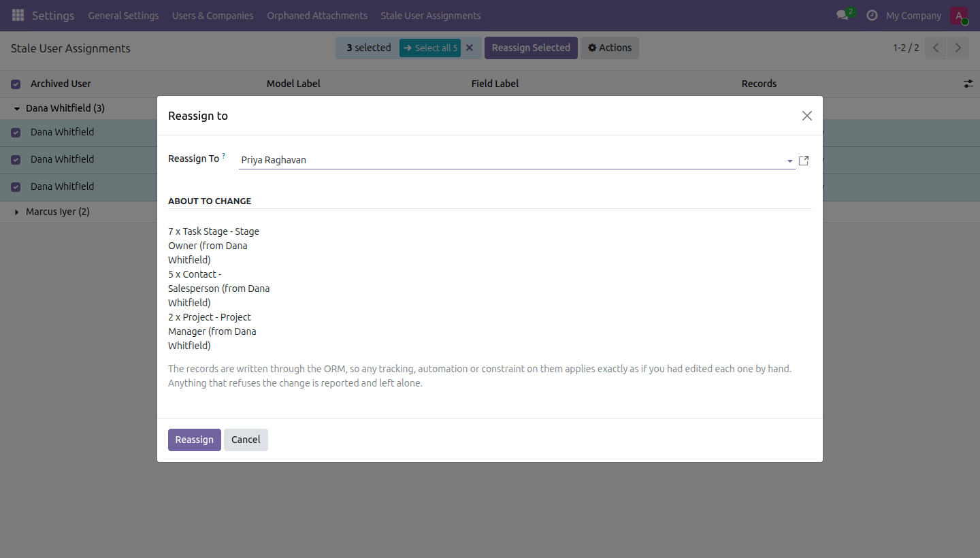Open the conversations messages icon
980x558 pixels.
843,15
